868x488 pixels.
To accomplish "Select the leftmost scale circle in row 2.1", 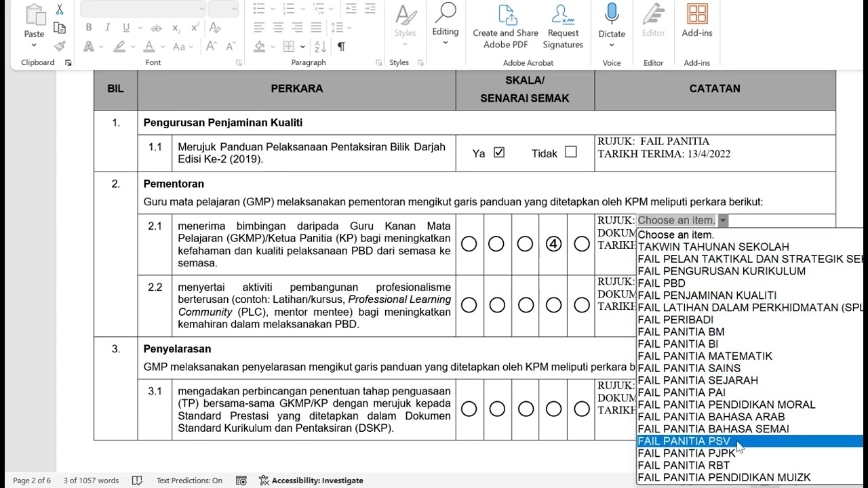I will point(469,244).
